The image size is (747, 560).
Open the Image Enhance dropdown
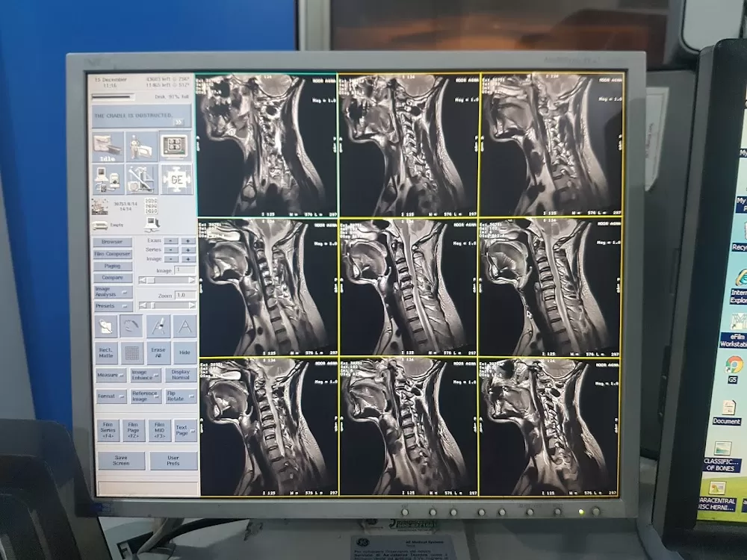pyautogui.click(x=146, y=375)
